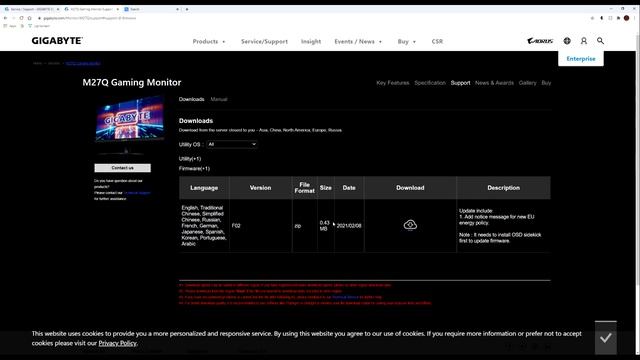Open the Privacy Policy link
This screenshot has height=360, width=640.
click(x=118, y=343)
